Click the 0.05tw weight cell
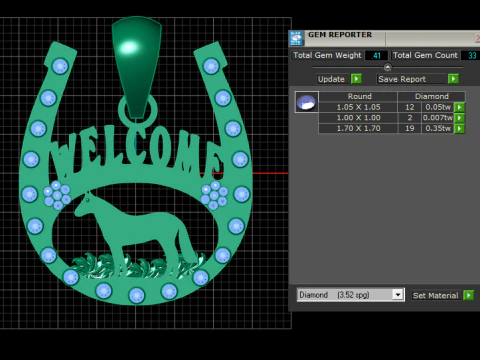This screenshot has height=360, width=480. tap(438, 107)
